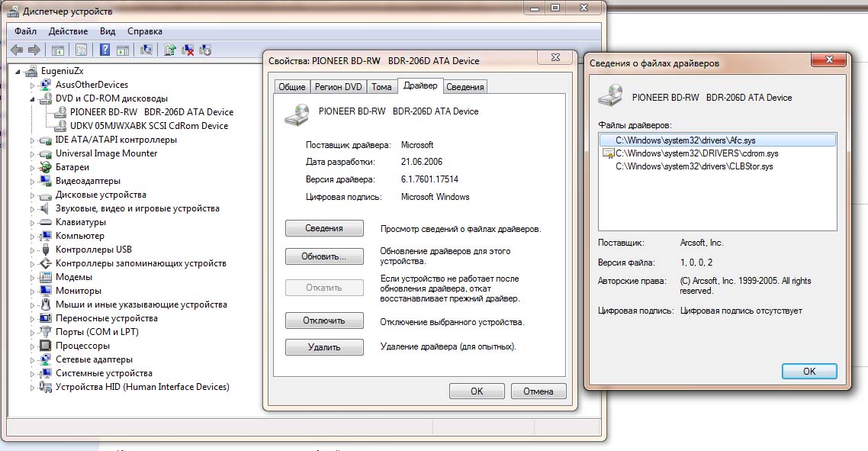Expand Устройства HID (Human Interface Devices) node

(32, 388)
